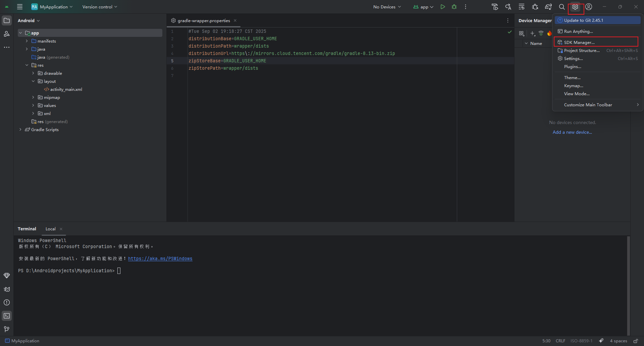
Task: Switch to the gradle-wrapper.properties editor tab
Action: tap(203, 20)
